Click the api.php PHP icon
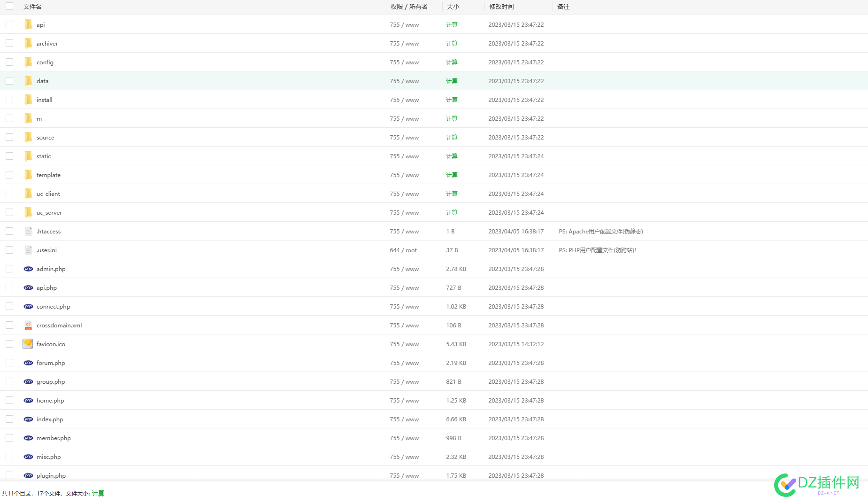868x504 pixels. click(28, 287)
